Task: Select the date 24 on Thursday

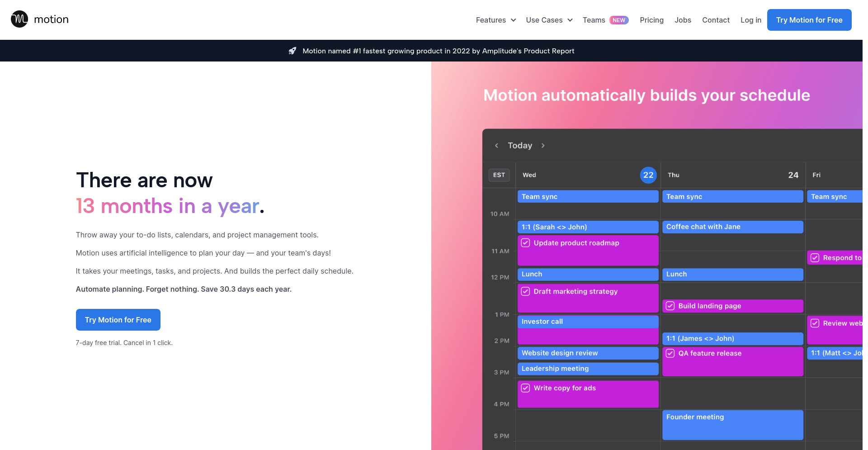Action: point(793,175)
